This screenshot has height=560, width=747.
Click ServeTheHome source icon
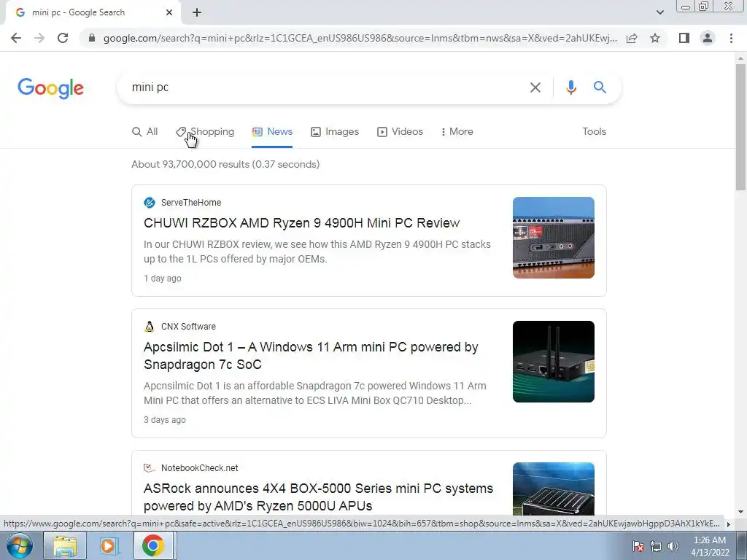149,203
